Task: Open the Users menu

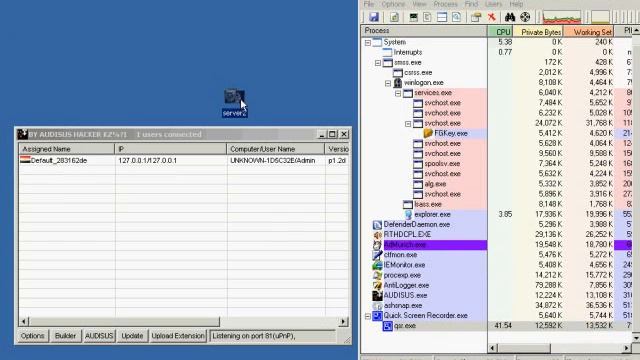Action: point(493,4)
